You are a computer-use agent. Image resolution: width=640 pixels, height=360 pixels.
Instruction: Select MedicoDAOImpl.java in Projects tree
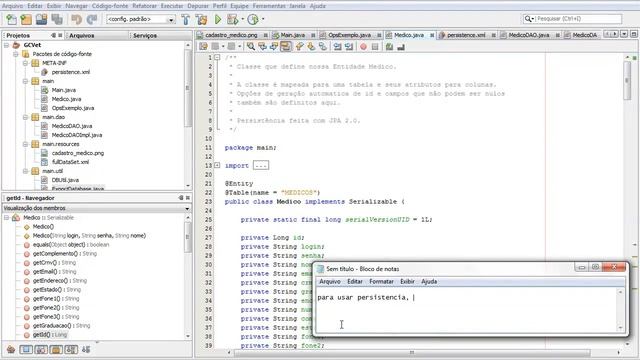coord(77,135)
